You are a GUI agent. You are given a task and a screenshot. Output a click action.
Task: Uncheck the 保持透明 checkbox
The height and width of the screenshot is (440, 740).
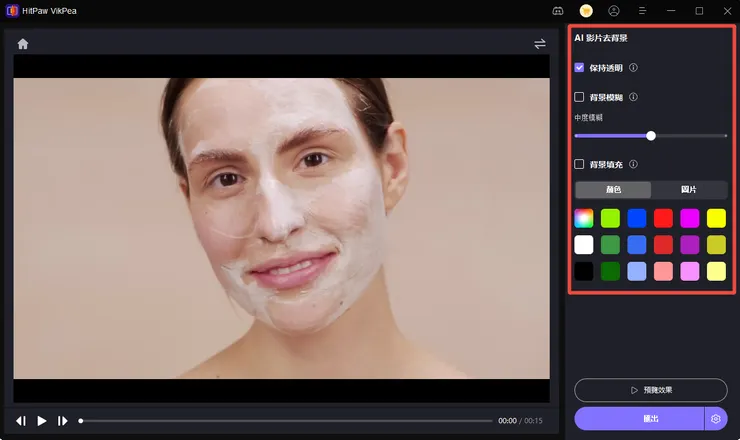tap(579, 68)
